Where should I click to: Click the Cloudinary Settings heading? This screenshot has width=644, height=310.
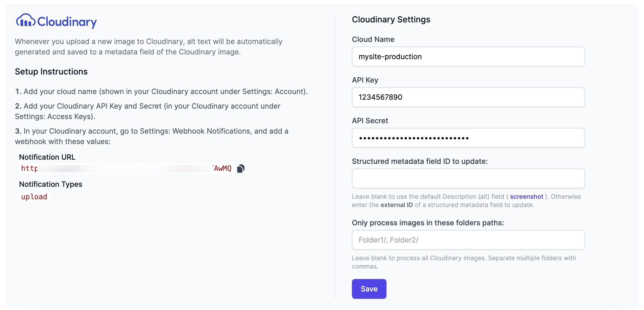point(391,20)
